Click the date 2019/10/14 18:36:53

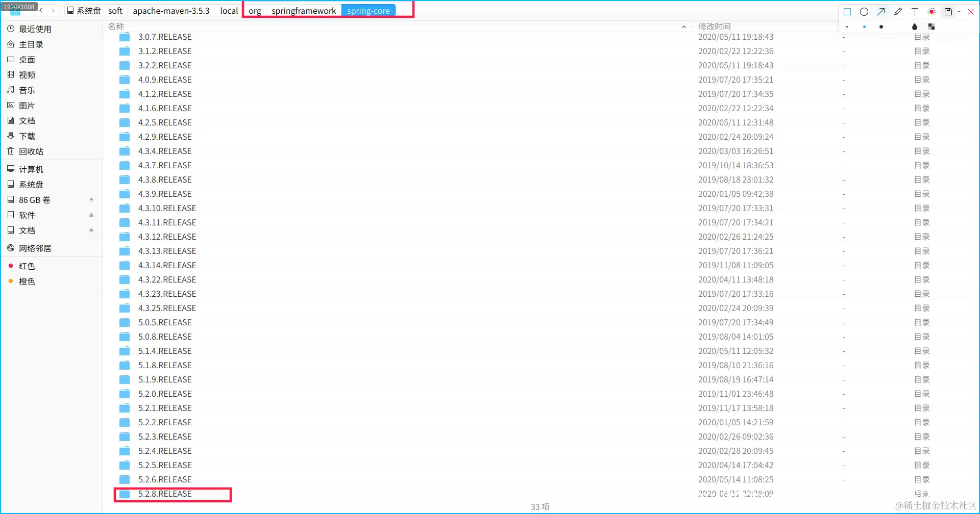click(736, 165)
